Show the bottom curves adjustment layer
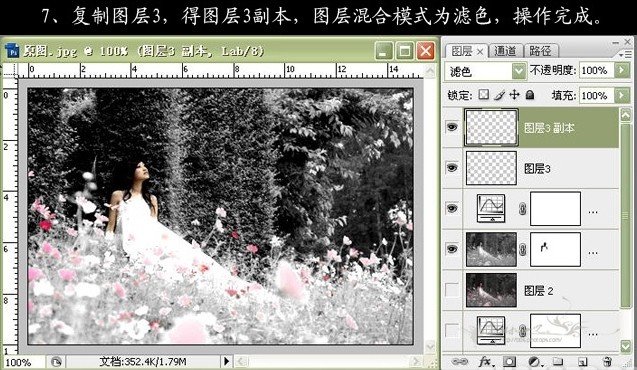 pos(452,331)
